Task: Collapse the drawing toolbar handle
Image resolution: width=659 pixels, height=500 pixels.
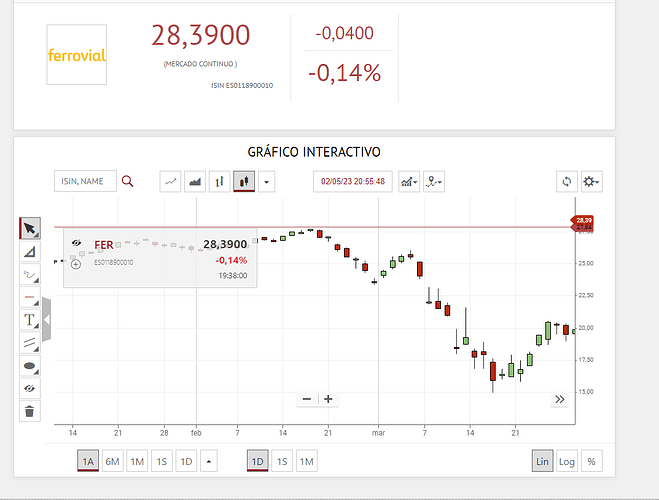Action: (x=46, y=319)
